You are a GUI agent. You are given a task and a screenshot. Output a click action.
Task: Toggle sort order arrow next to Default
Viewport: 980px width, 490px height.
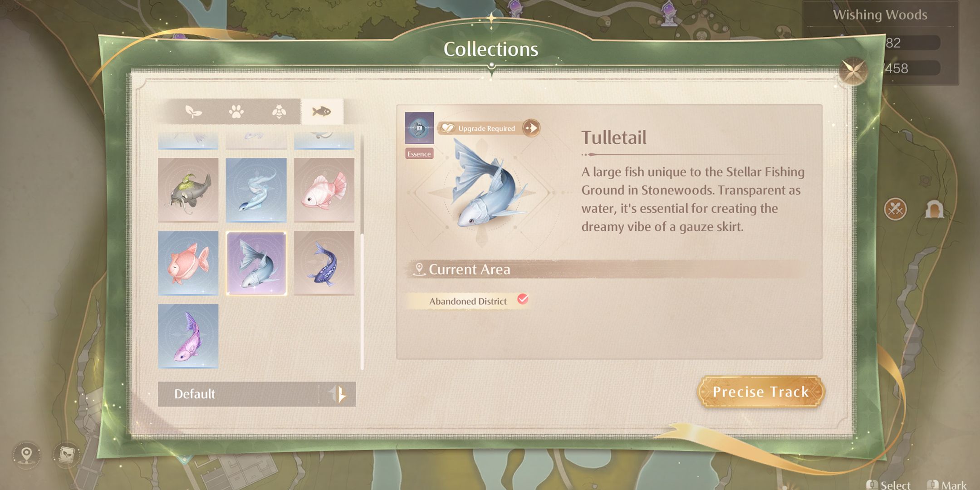click(338, 394)
